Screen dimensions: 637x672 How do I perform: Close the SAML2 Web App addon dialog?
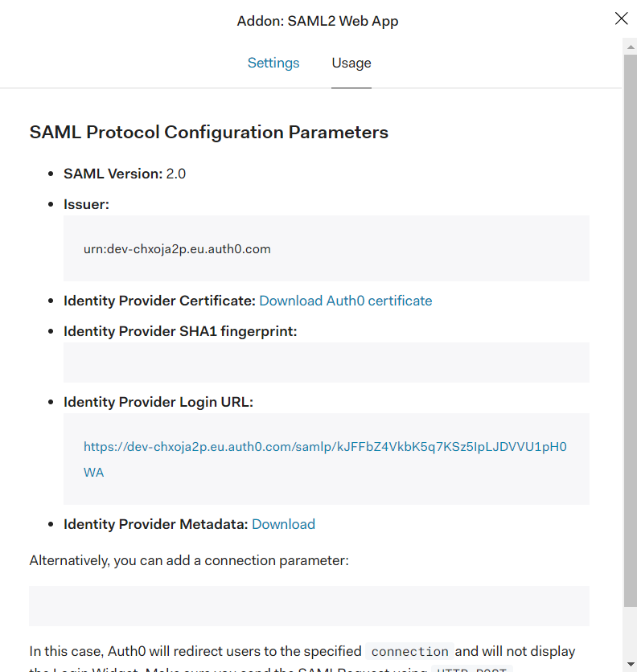point(621,18)
